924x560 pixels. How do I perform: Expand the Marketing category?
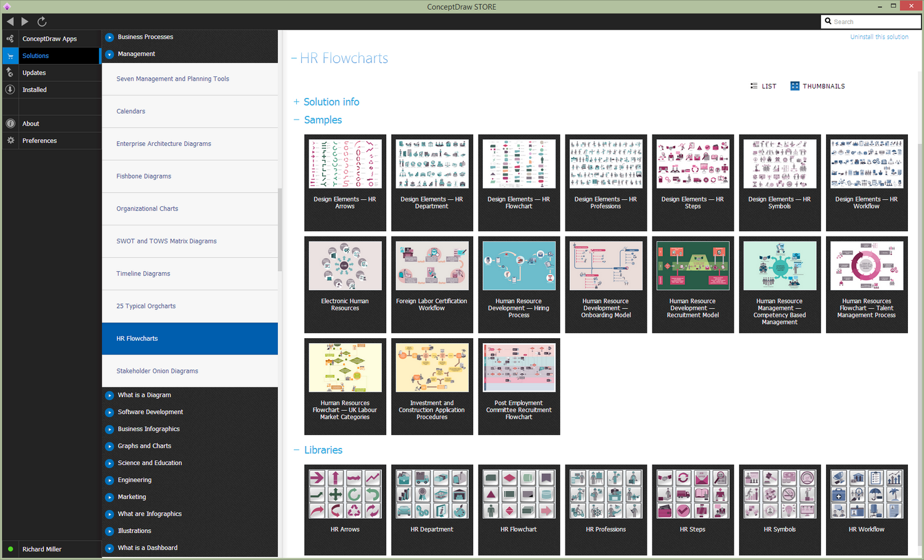(x=109, y=497)
